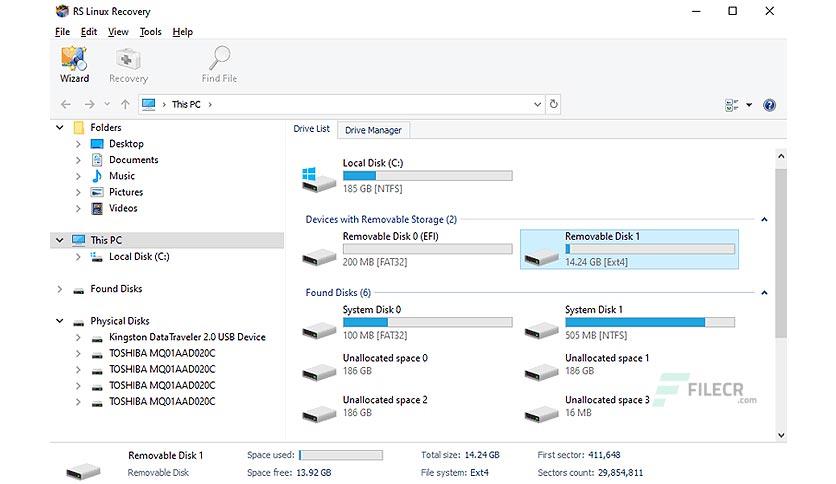Image resolution: width=836 pixels, height=484 pixels.
Task: Select Unallocated space 2 drive icon
Action: (x=319, y=414)
